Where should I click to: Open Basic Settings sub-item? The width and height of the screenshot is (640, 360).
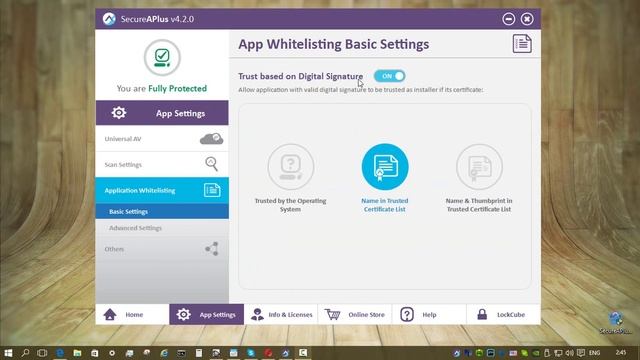point(162,211)
